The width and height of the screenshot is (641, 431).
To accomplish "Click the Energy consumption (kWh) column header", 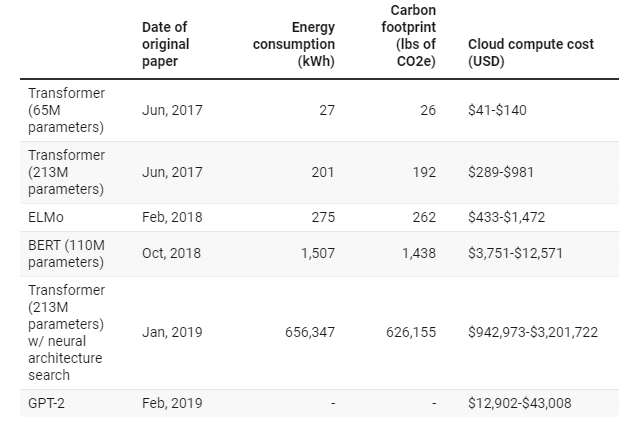I will [293, 44].
